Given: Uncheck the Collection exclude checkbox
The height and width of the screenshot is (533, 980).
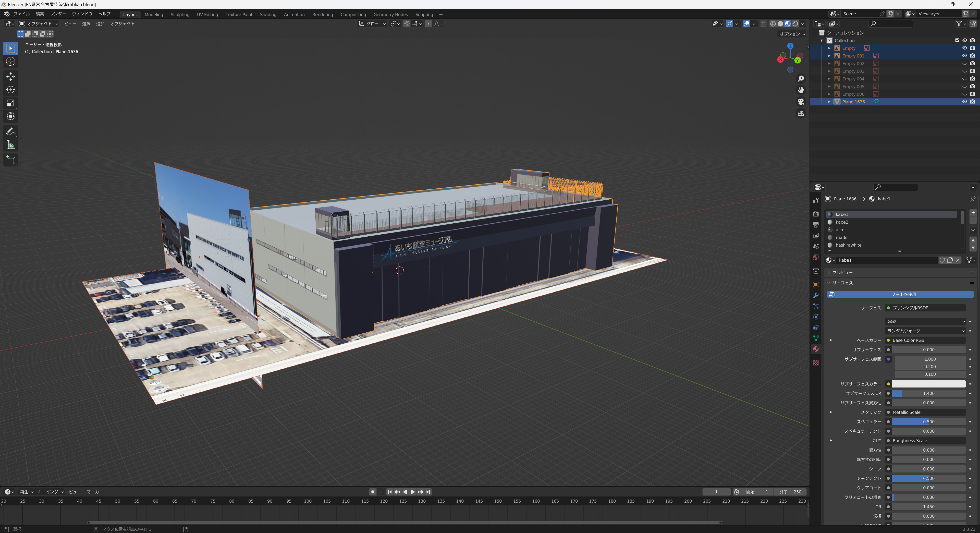Looking at the screenshot, I should (957, 40).
